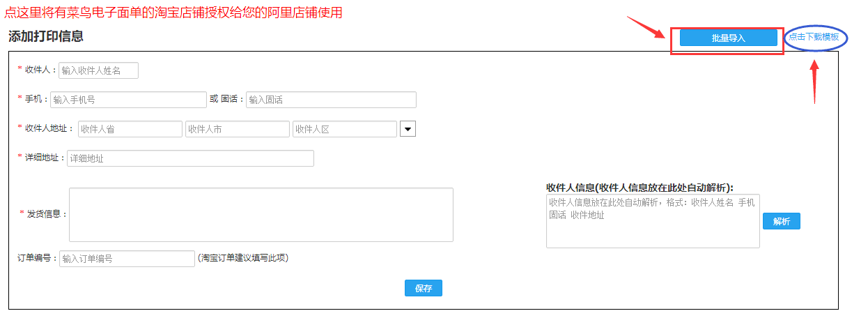Click the 保存 save button
868x318 pixels.
tap(423, 289)
